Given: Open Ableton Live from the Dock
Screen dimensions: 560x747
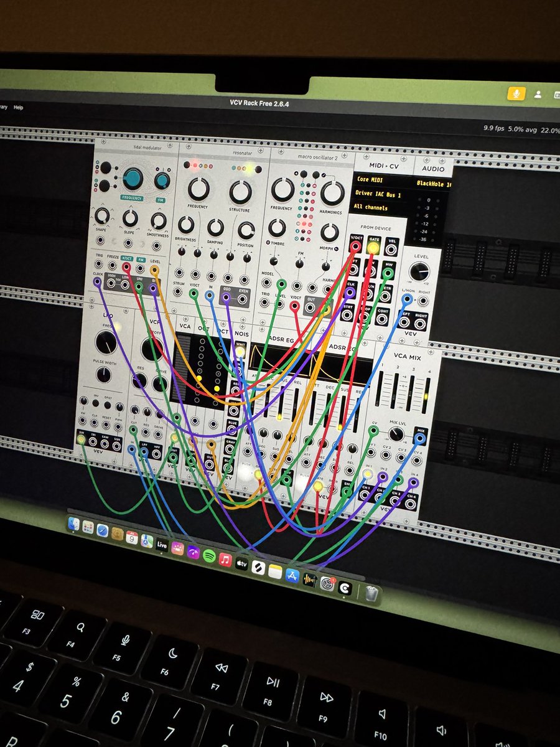Looking at the screenshot, I should coord(162,544).
